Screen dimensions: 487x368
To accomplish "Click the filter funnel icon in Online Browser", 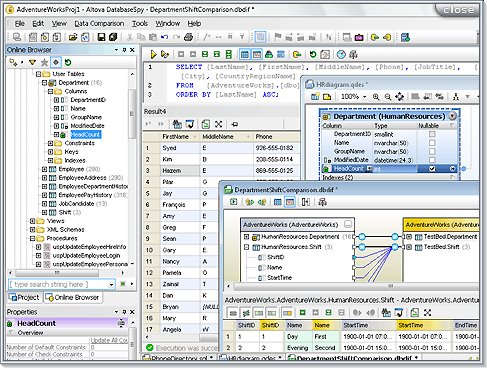I will [x=32, y=62].
